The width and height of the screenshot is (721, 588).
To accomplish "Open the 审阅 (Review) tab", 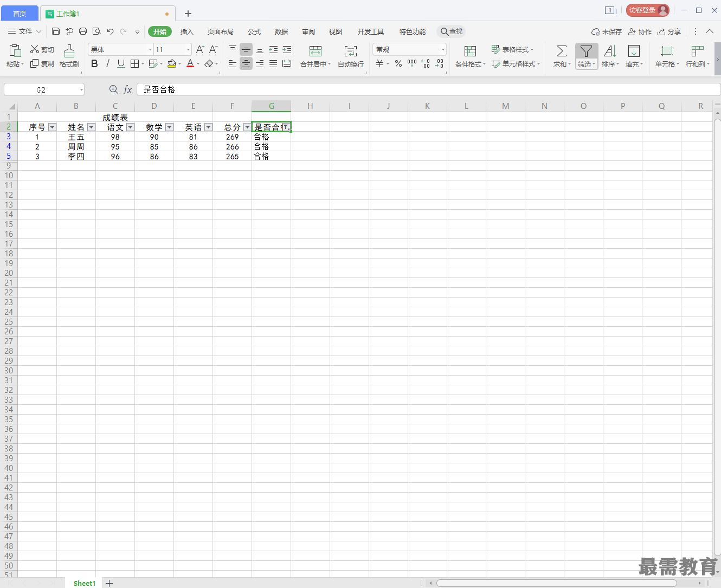I will point(308,31).
